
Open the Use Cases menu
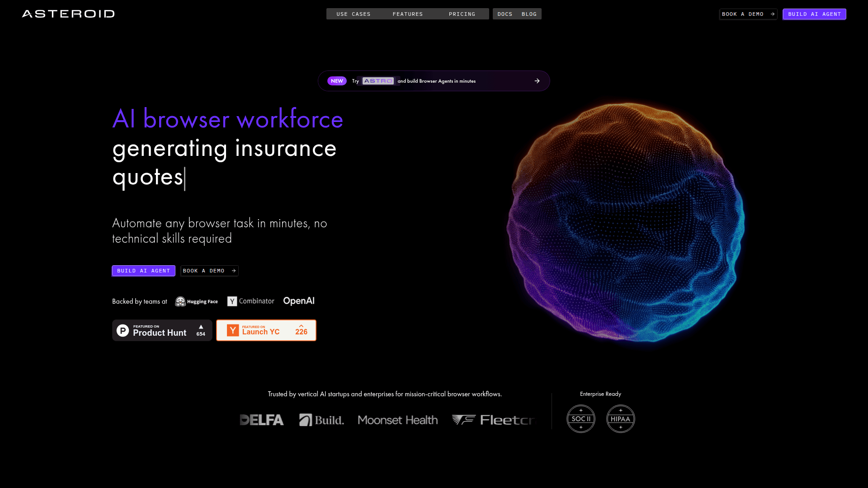(353, 14)
